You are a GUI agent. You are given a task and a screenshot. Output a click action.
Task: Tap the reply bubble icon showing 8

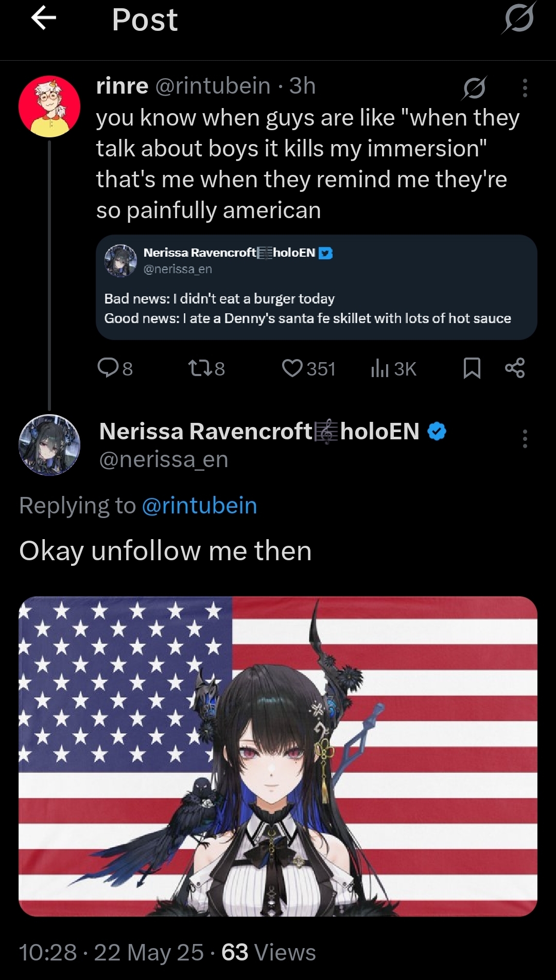click(115, 368)
